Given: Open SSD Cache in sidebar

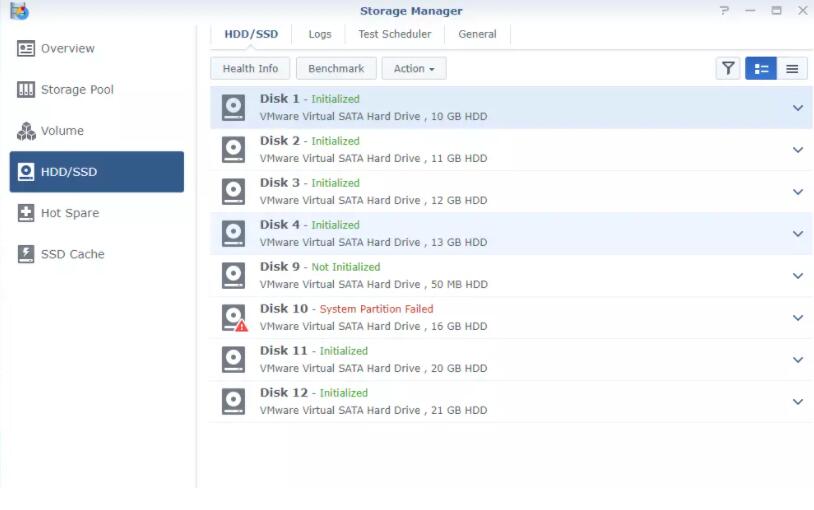Looking at the screenshot, I should 72,254.
